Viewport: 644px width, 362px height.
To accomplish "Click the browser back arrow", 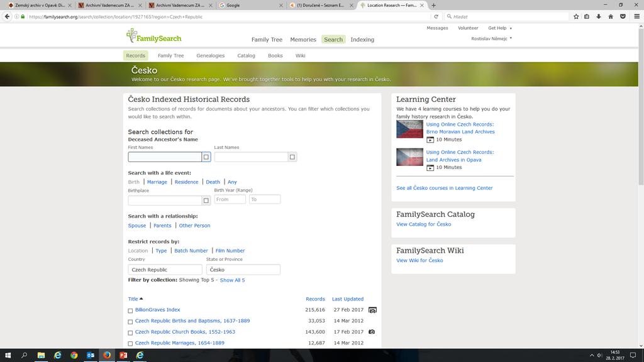I will click(7, 16).
